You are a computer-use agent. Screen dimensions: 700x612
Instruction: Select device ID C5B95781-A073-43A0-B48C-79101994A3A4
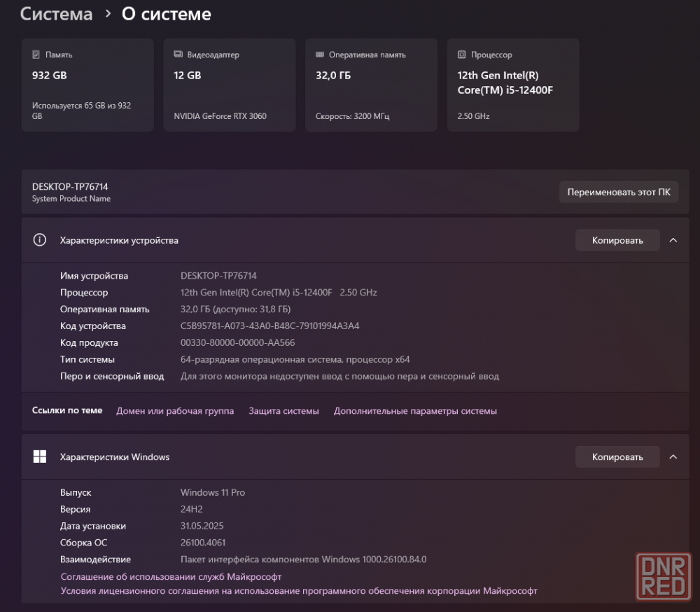269,326
